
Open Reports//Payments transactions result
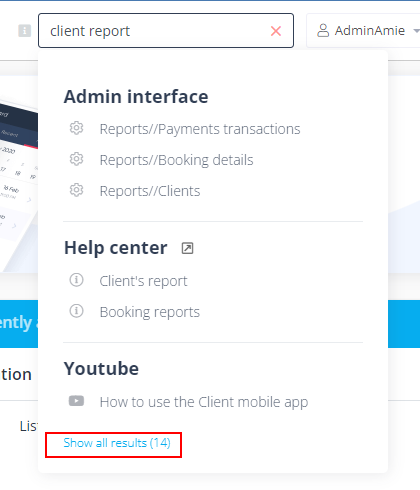click(200, 129)
